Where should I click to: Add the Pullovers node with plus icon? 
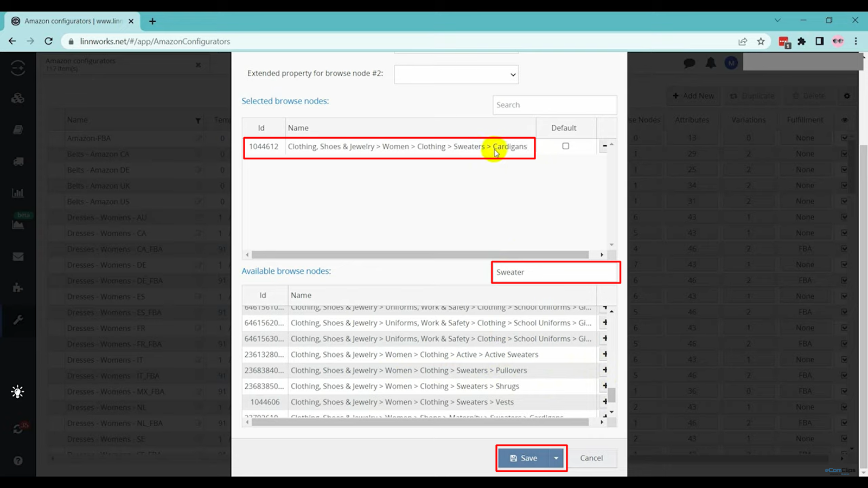[x=604, y=370]
